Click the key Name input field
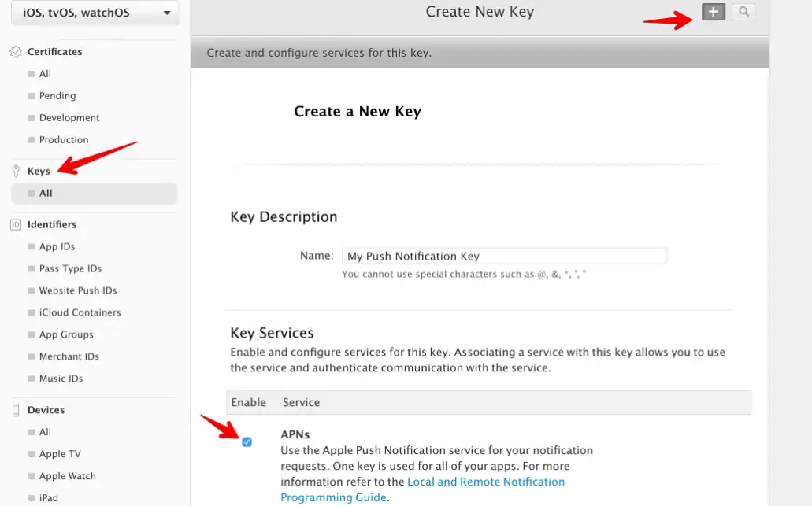812x506 pixels. point(504,257)
